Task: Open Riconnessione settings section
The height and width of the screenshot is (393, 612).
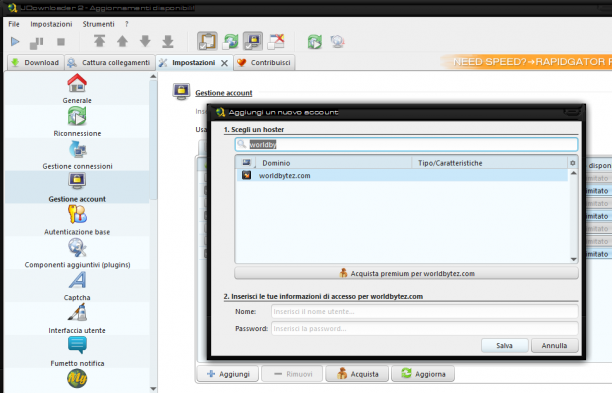Action: tap(77, 121)
